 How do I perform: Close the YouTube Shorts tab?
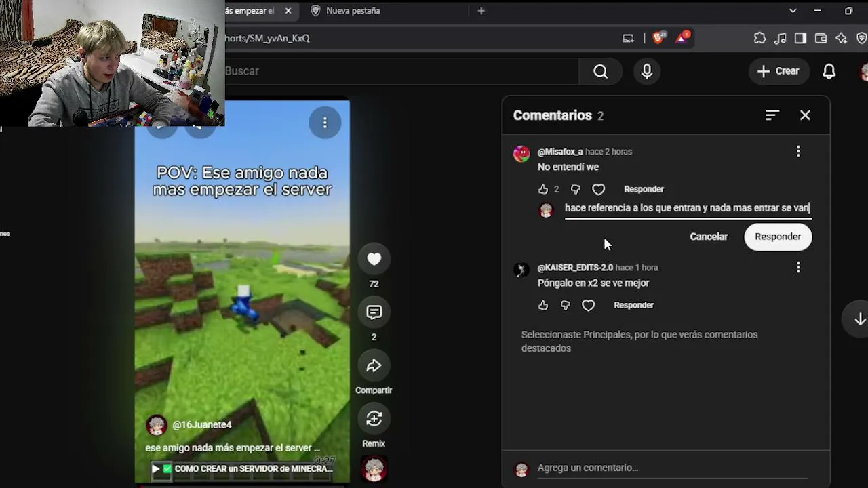[x=288, y=11]
